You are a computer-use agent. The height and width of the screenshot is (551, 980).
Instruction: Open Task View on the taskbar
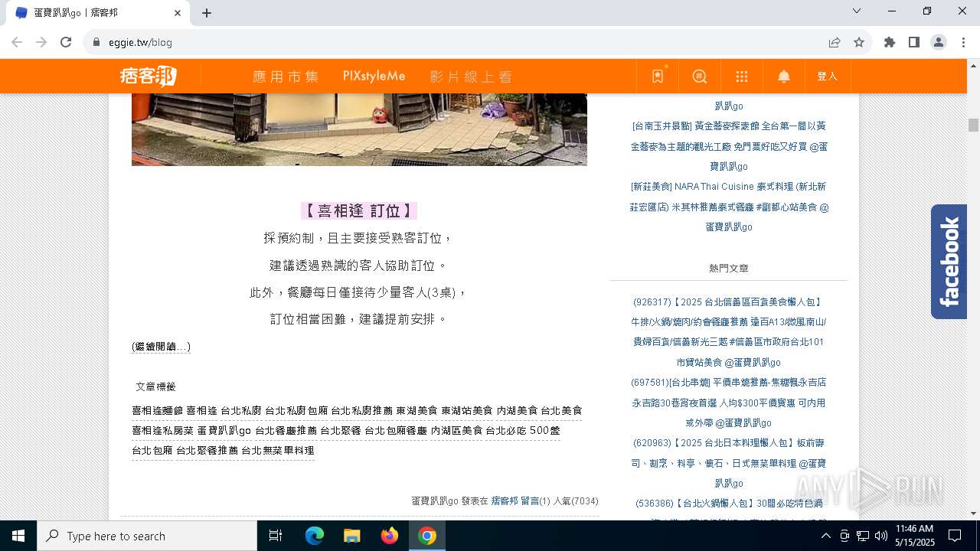pyautogui.click(x=276, y=536)
